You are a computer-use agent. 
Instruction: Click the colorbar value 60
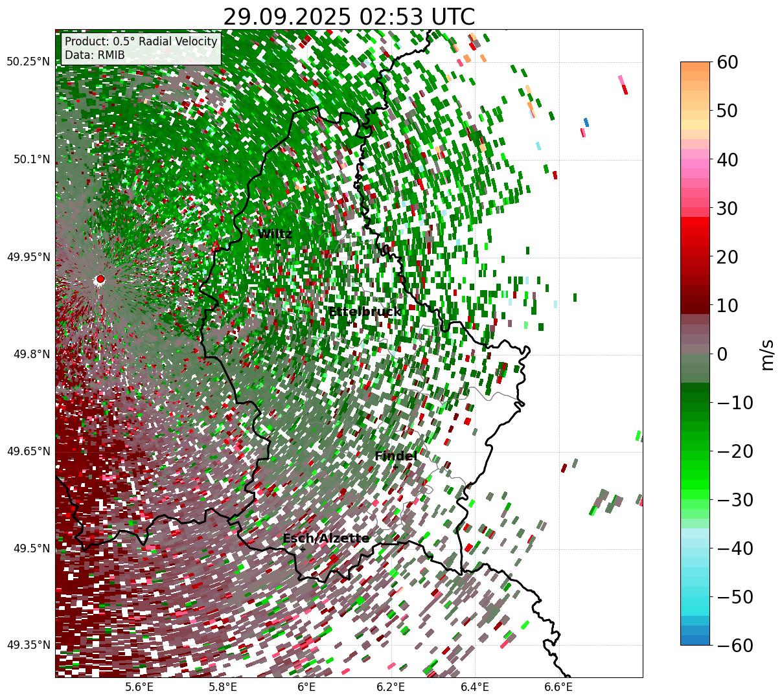click(727, 62)
